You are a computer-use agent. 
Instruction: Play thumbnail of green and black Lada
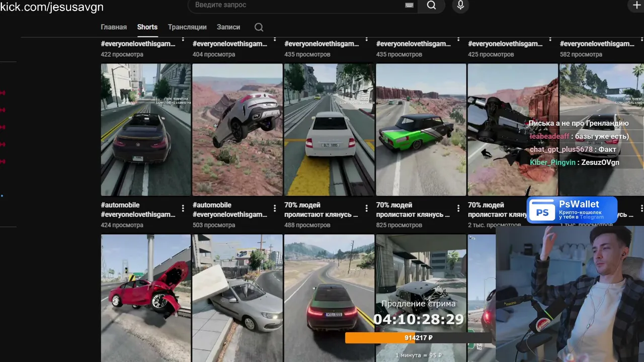coord(421,129)
